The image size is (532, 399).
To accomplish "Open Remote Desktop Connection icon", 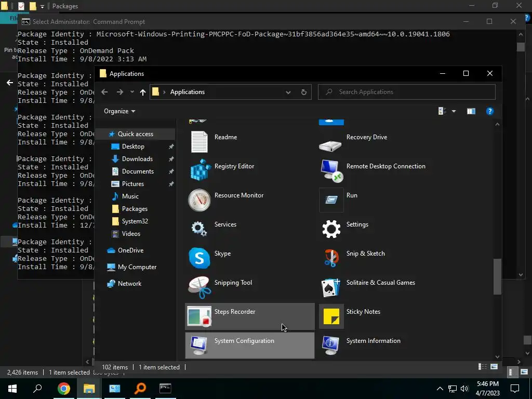I will (x=331, y=170).
